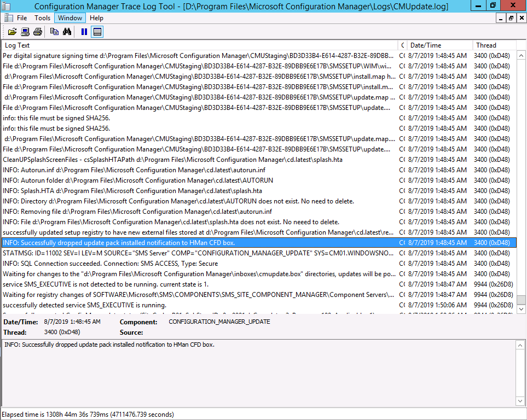Select the 'STATMSG: ID=11002' log row
527x420 pixels.
coord(259,253)
